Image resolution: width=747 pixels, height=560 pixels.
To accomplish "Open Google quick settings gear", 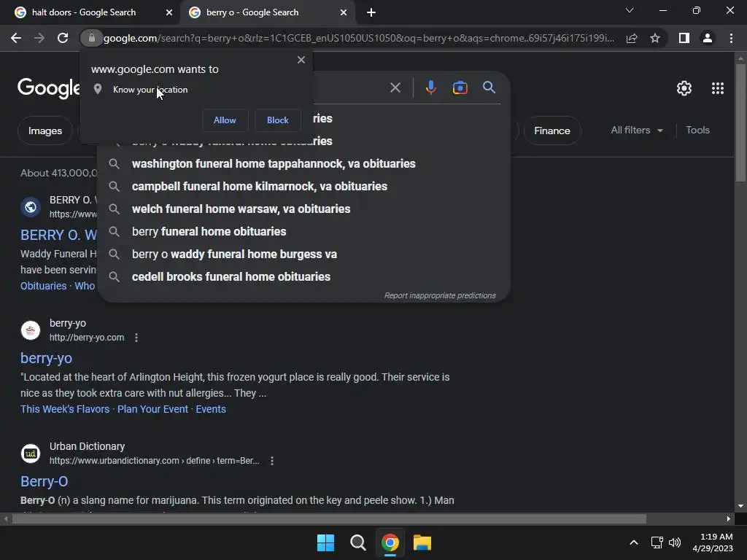I will click(684, 88).
